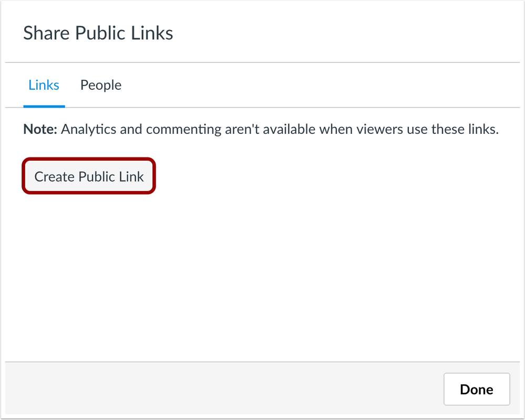Click the word "viewers" in the note
525x420 pixels.
pyautogui.click(x=369, y=129)
